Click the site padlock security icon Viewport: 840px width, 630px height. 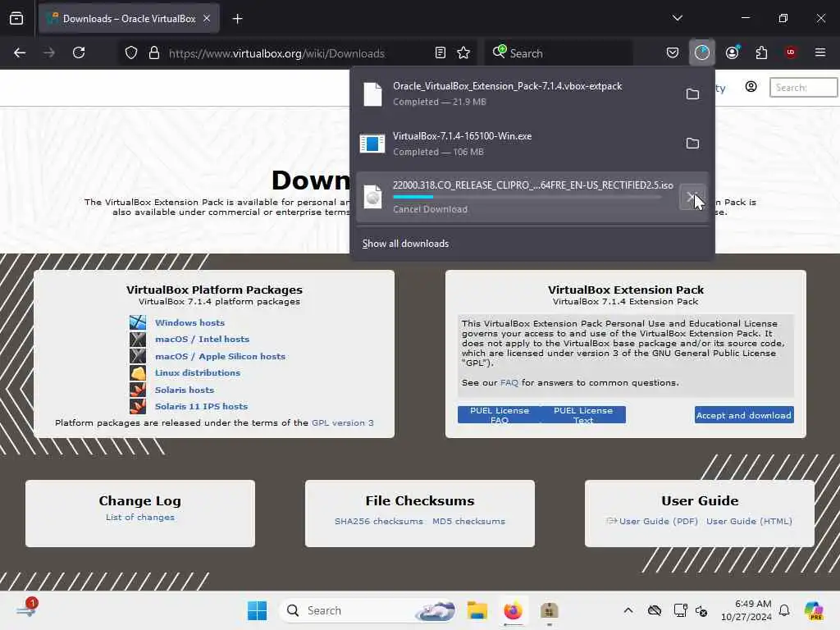pos(154,53)
